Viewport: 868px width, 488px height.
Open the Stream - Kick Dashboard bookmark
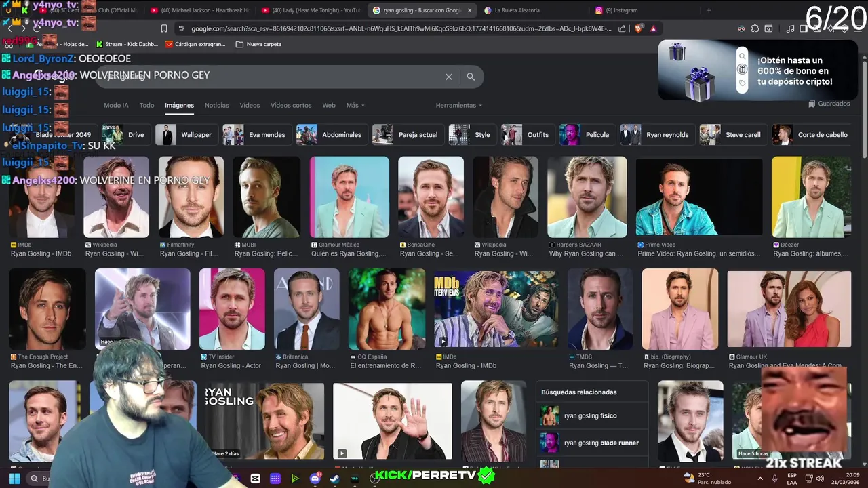tap(126, 44)
